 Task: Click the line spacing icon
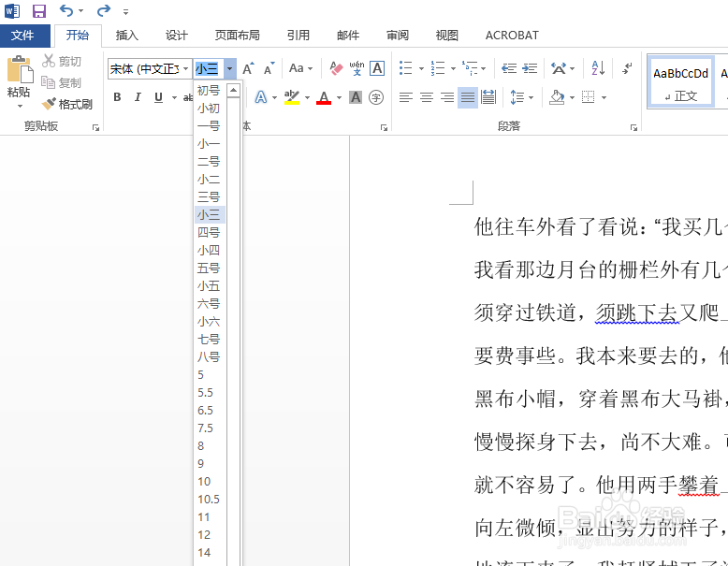(517, 97)
